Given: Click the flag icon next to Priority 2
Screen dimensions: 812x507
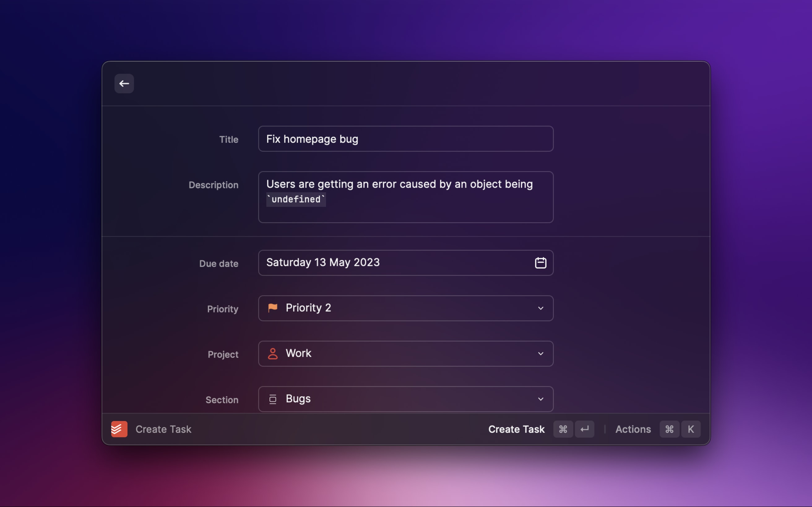Looking at the screenshot, I should 272,308.
